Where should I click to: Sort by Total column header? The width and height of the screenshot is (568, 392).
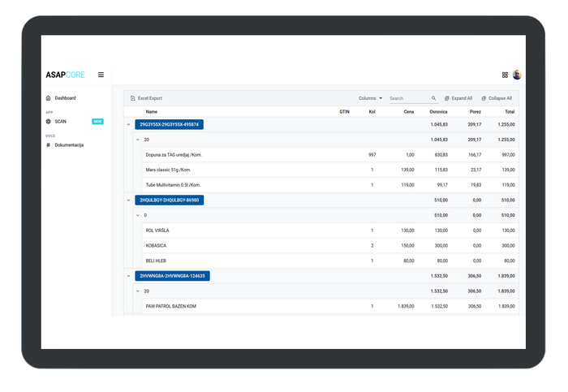[x=510, y=111]
